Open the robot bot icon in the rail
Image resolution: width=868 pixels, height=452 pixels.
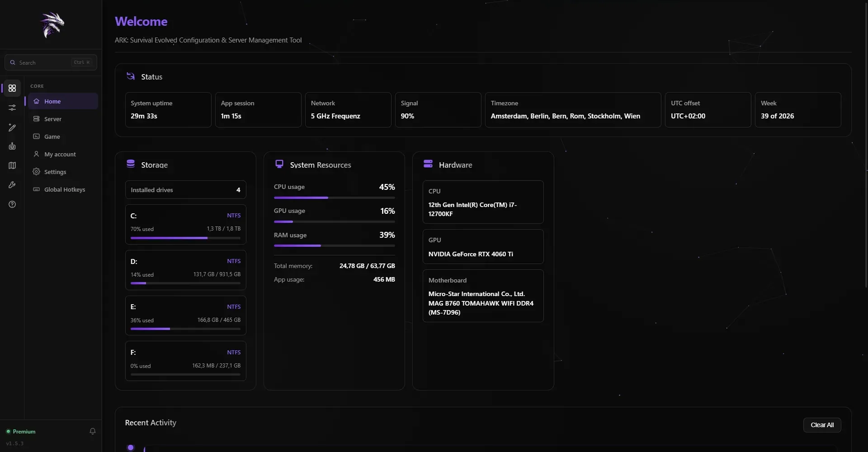[x=12, y=146]
